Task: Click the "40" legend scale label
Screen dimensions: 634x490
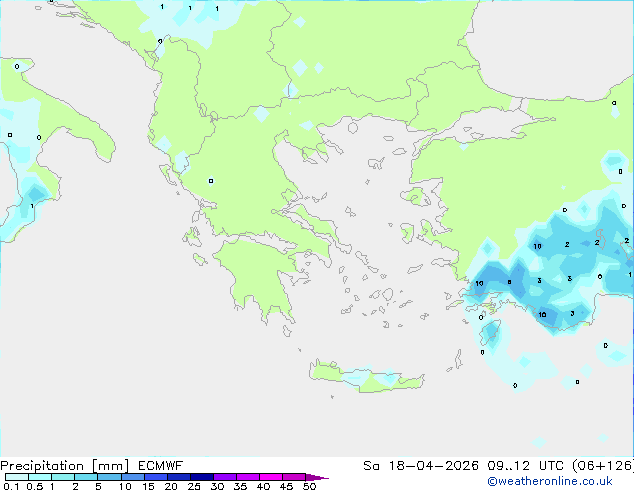Action: tap(263, 486)
